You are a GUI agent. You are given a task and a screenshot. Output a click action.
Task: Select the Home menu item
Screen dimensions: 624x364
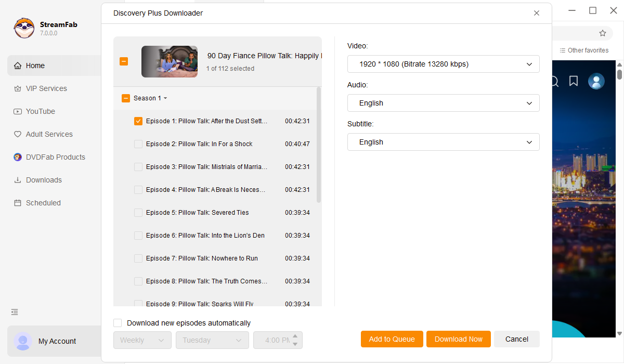pyautogui.click(x=35, y=66)
